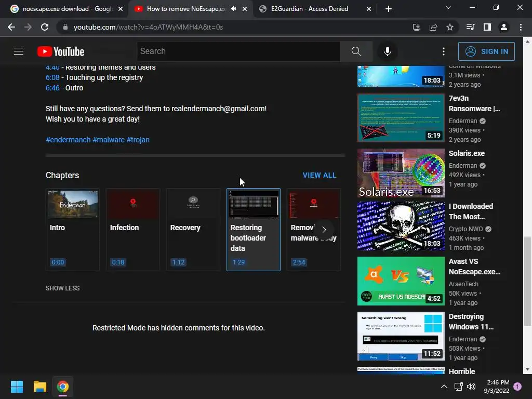Viewport: 532px width, 399px height.
Task: Reload the current page
Action: [45, 27]
